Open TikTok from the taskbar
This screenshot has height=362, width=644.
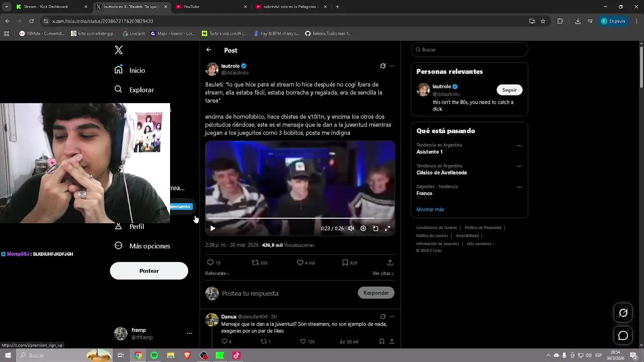236,355
